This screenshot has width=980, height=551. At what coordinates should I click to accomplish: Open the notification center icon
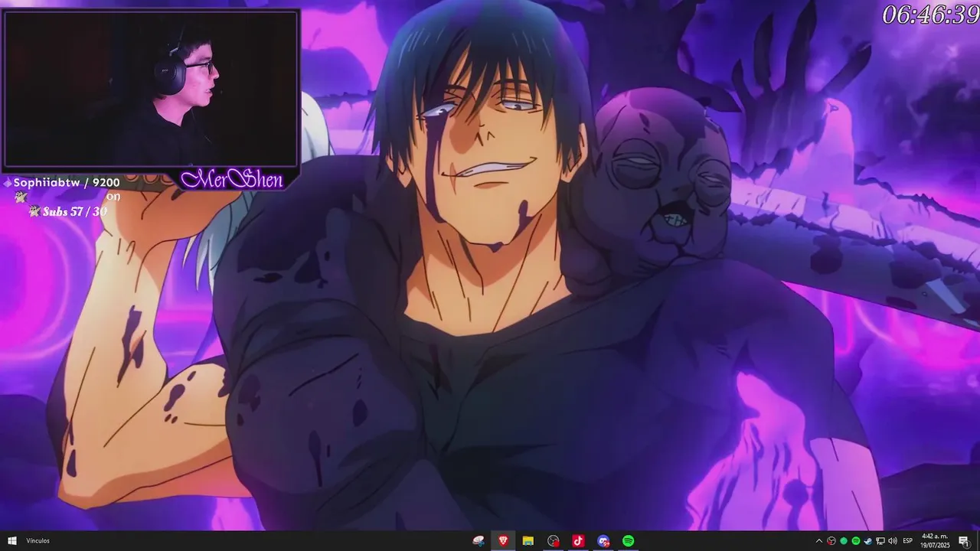coord(964,541)
